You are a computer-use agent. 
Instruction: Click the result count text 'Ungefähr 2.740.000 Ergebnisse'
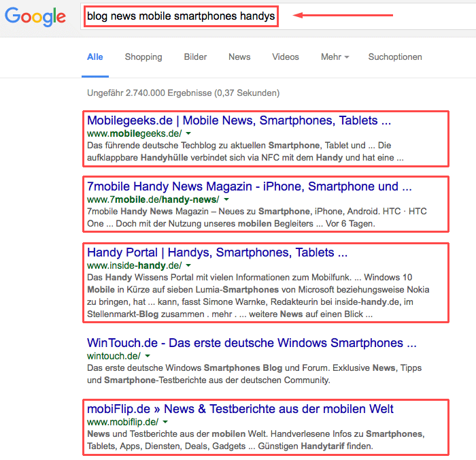[150, 93]
